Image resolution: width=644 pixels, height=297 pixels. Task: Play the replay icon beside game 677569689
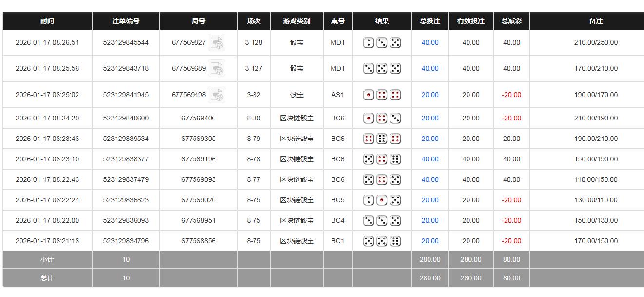(x=216, y=68)
